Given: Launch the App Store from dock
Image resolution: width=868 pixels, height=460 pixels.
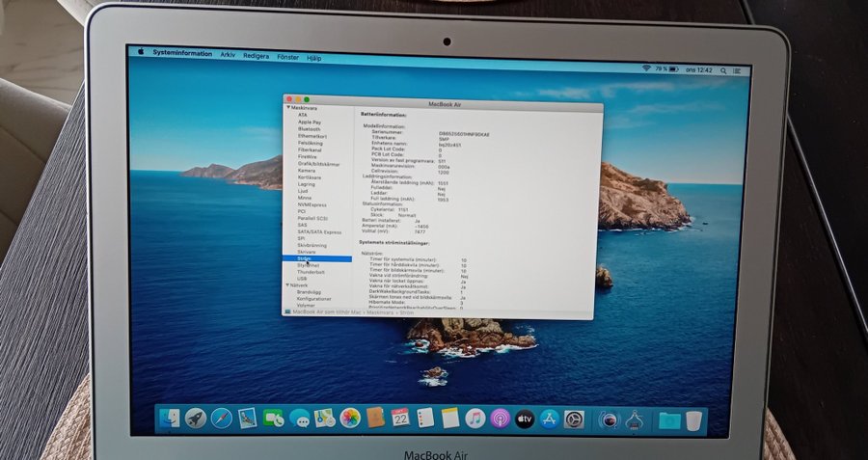Looking at the screenshot, I should pyautogui.click(x=550, y=419).
